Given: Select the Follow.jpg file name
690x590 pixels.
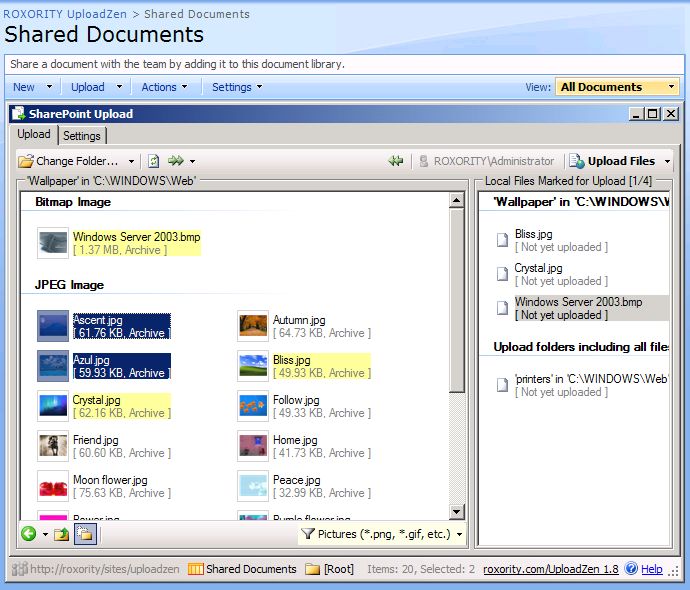Looking at the screenshot, I should point(296,400).
